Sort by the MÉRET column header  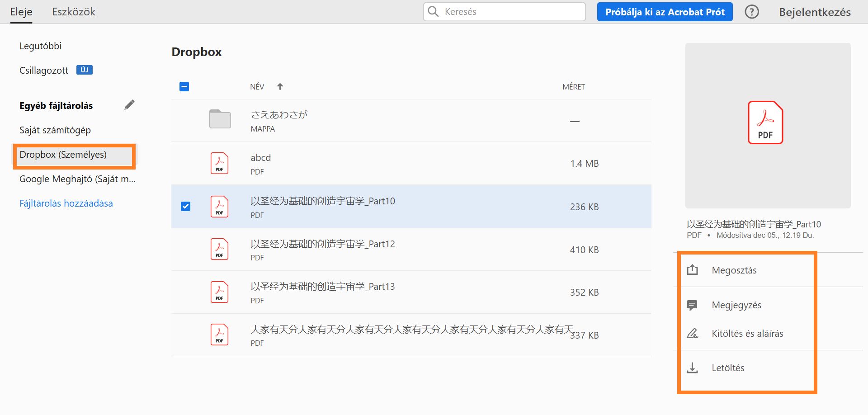click(x=574, y=87)
